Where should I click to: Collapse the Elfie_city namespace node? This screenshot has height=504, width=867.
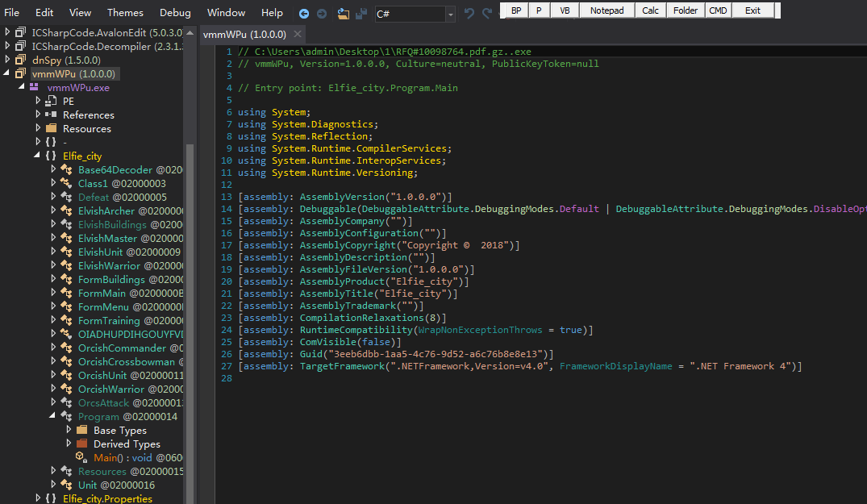[39, 156]
